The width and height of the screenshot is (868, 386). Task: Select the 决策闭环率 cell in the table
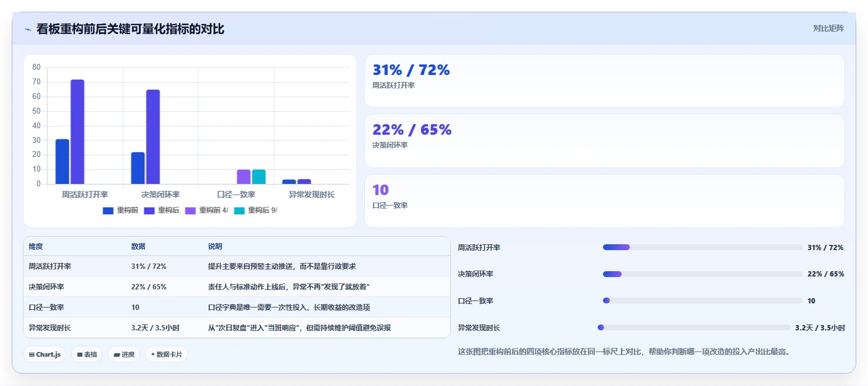46,287
